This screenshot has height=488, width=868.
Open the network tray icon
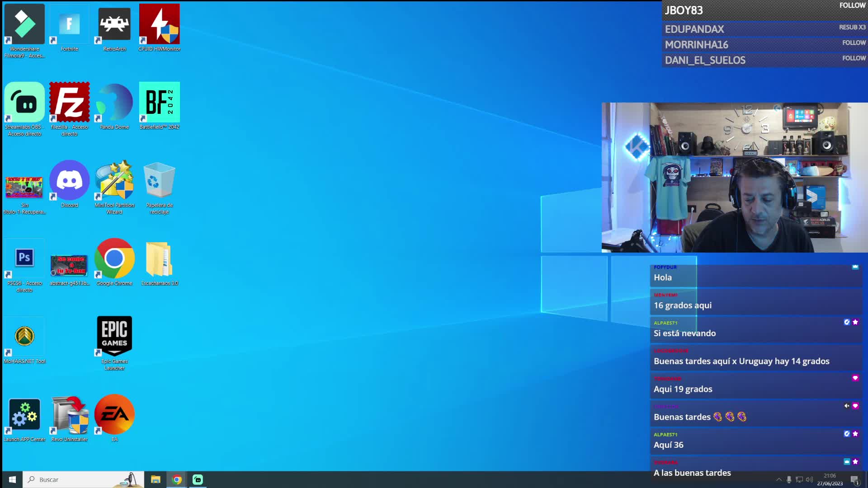coord(799,479)
